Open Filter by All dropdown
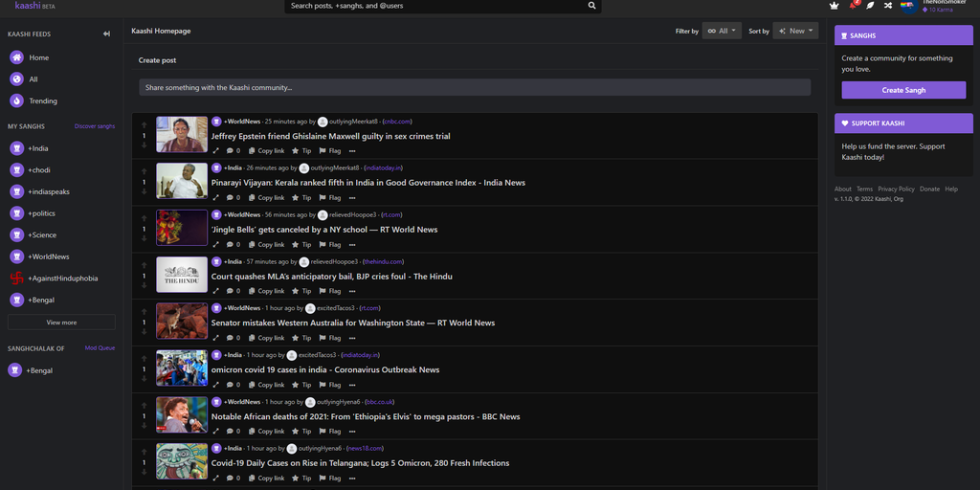The image size is (980, 490). click(x=722, y=31)
